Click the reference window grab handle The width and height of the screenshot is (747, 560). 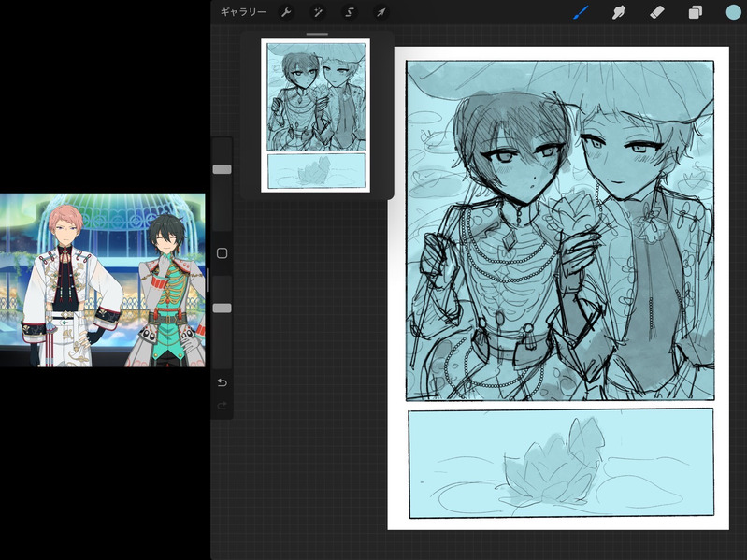(x=317, y=35)
